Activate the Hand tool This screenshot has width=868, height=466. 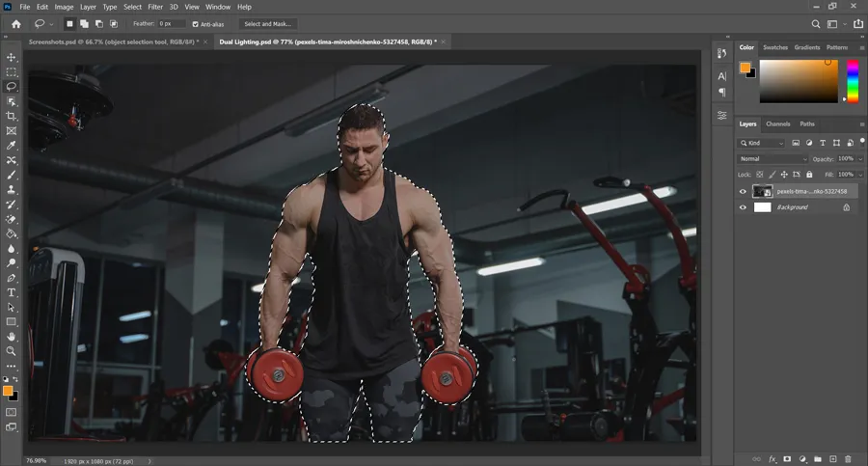point(12,336)
